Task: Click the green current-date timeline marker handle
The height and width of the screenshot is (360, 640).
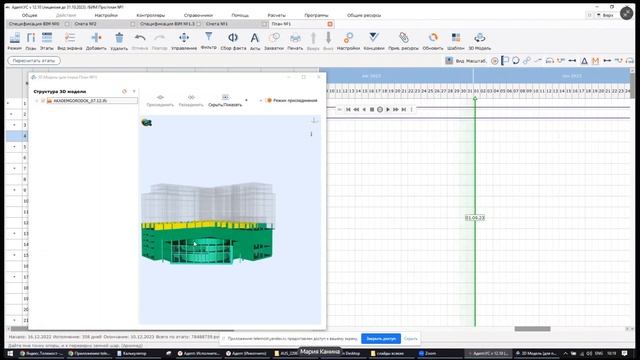Action: (475, 99)
